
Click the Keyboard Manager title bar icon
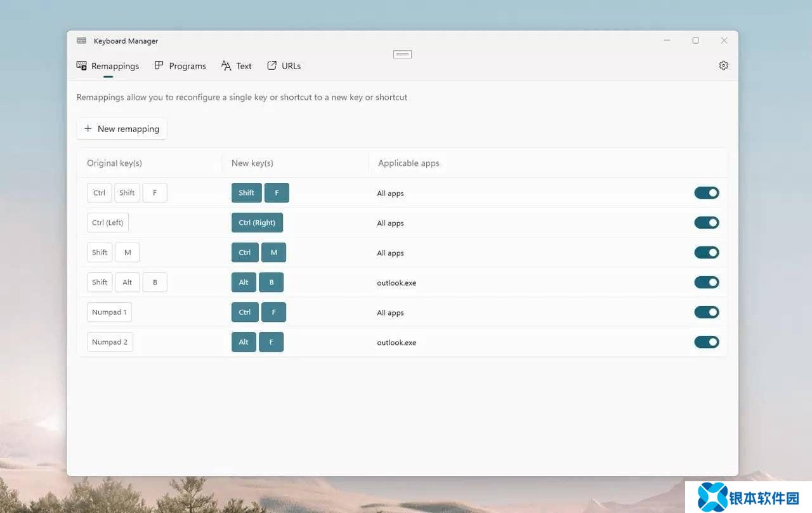[81, 41]
